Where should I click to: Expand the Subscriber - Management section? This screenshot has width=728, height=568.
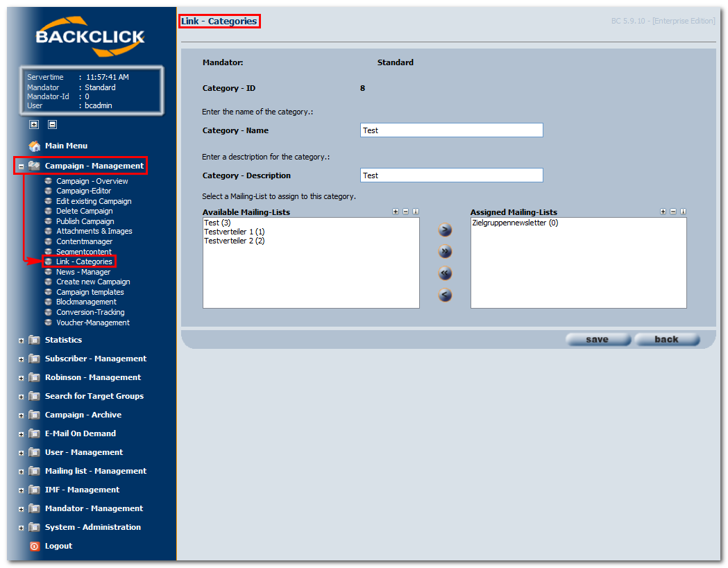(x=22, y=359)
